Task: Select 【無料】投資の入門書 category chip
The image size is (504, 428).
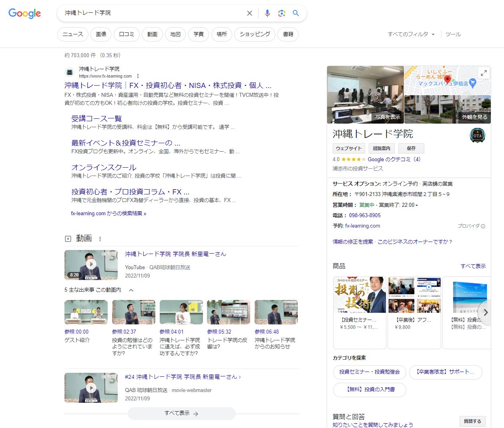Action: (x=369, y=390)
